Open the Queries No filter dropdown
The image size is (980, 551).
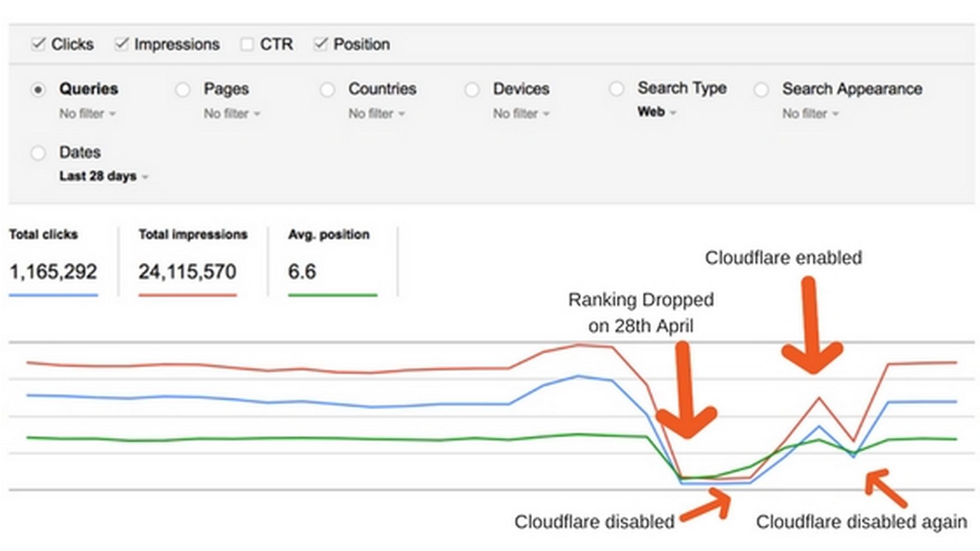87,114
